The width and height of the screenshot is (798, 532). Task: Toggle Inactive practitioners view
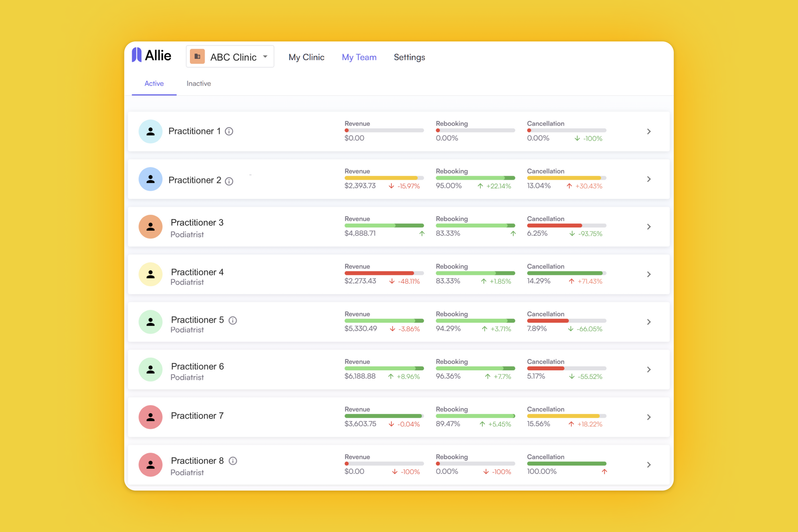point(200,83)
